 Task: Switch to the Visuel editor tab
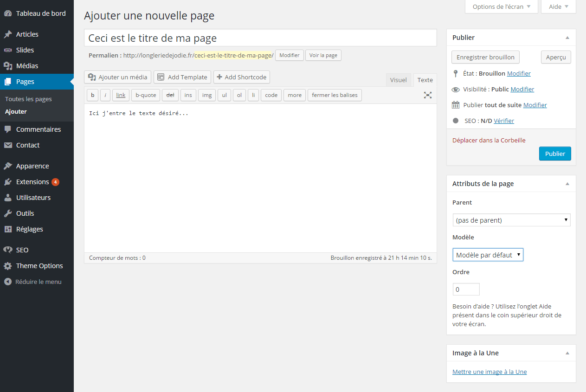click(x=398, y=80)
